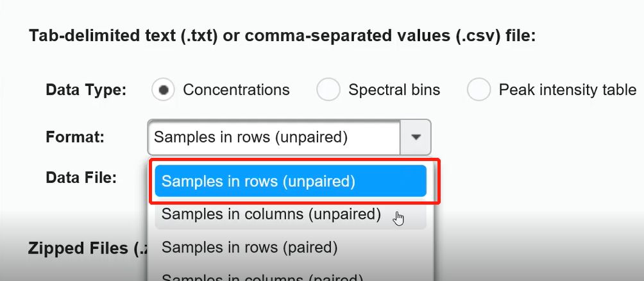Click the Data File field label
Screen dimensions: 644x281
click(81, 177)
